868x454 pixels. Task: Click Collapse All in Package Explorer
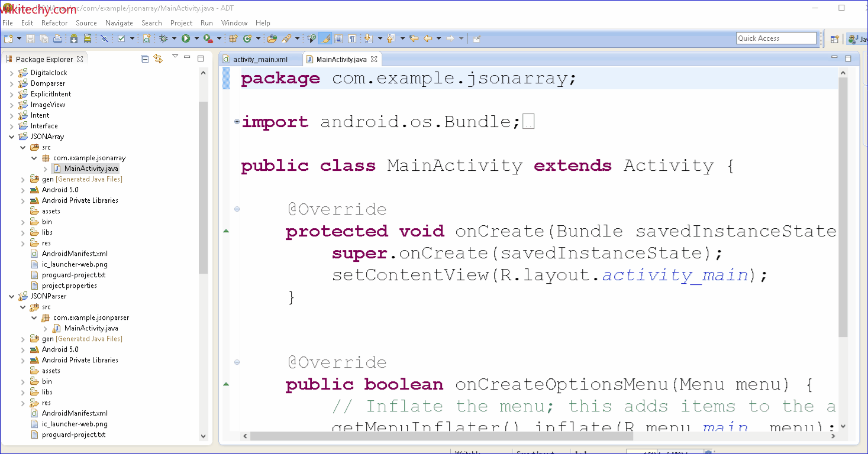click(145, 59)
